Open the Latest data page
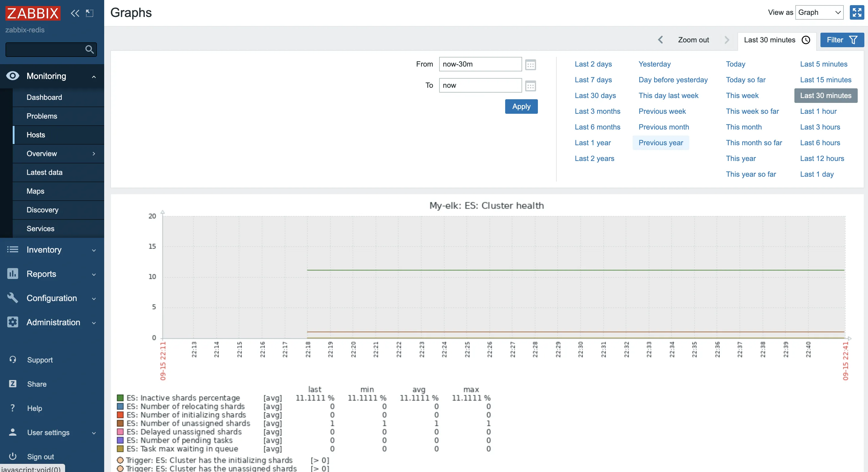Viewport: 868px width, 472px height. (45, 172)
